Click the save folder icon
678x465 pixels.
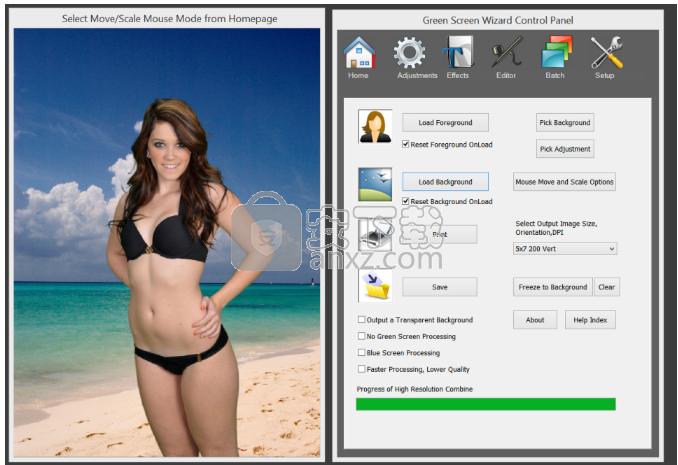[375, 286]
